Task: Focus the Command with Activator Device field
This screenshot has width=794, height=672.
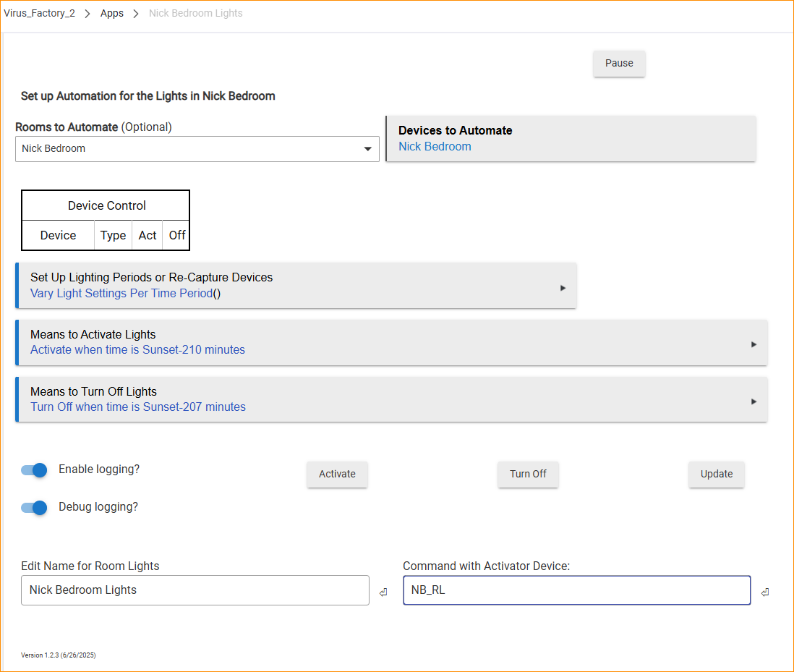Action: coord(576,590)
